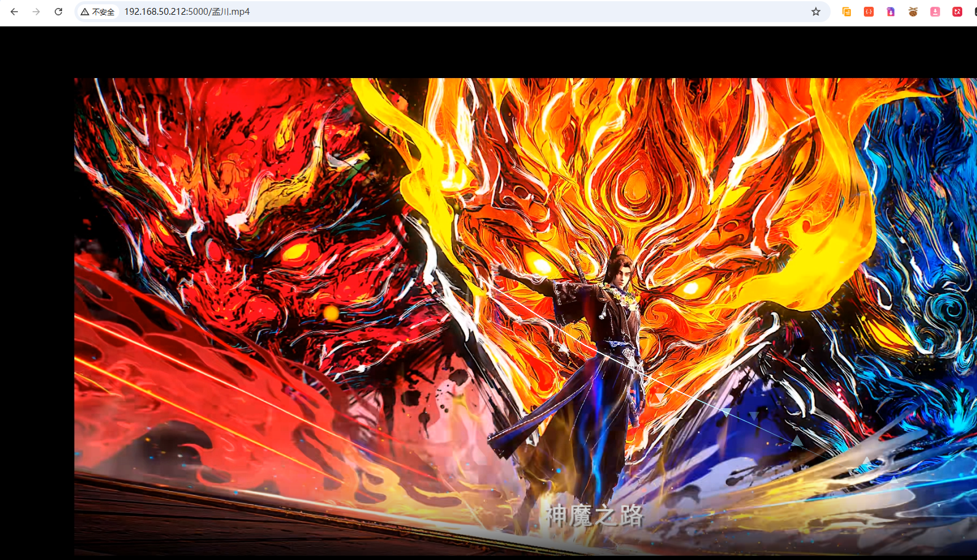Open the pink download extension
The width and height of the screenshot is (977, 560).
[x=935, y=12]
